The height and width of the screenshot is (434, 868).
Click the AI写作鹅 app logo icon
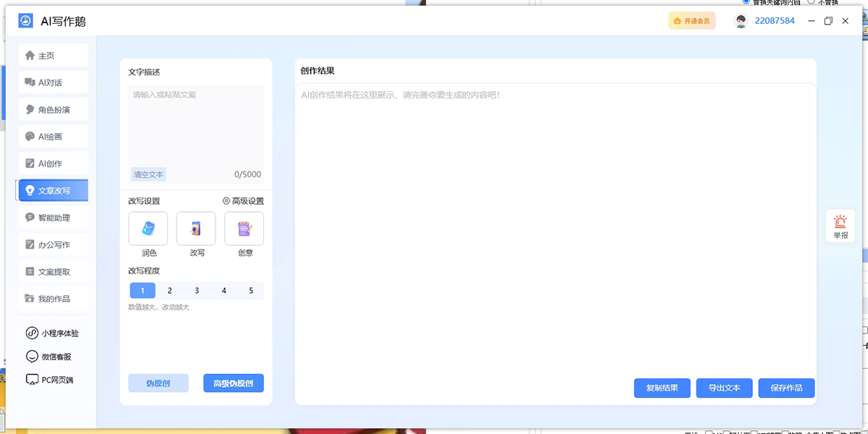pos(25,21)
